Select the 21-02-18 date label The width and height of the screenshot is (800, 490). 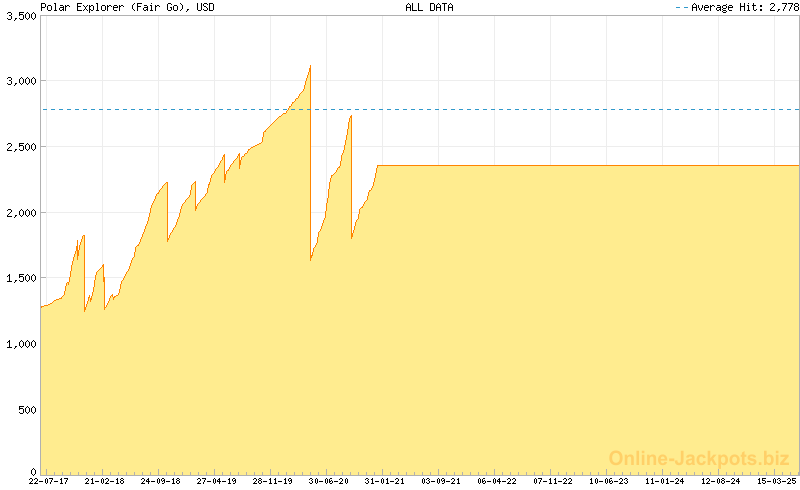click(104, 481)
